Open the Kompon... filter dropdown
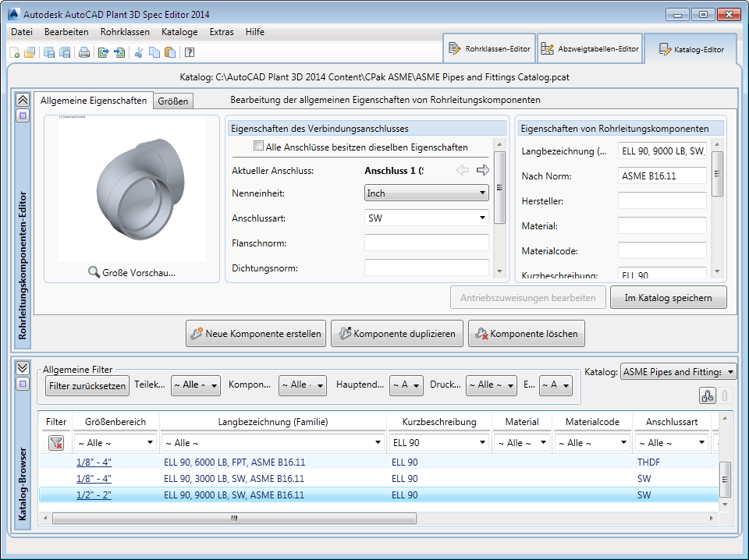Screen dimensions: 749x560 pyautogui.click(x=303, y=385)
